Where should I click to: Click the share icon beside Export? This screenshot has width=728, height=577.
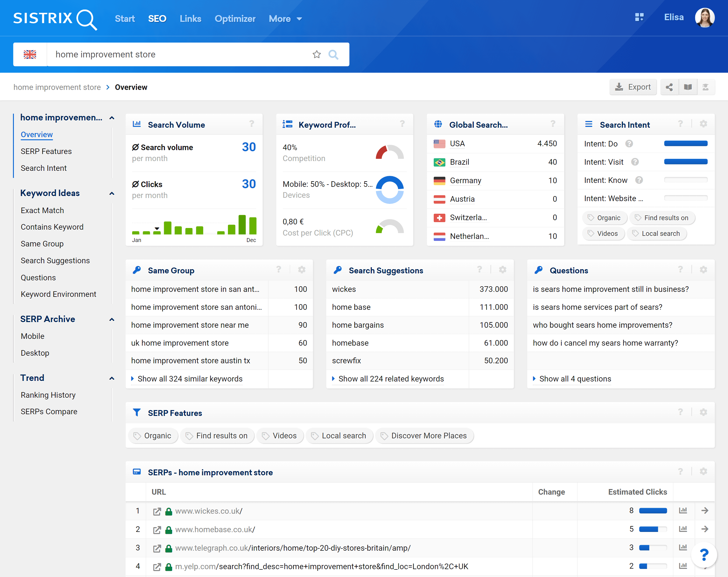pyautogui.click(x=669, y=87)
